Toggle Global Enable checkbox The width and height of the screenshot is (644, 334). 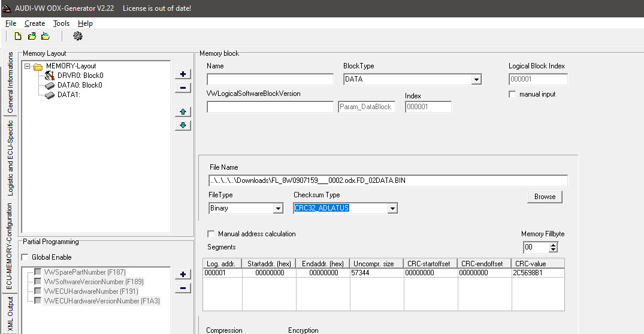pos(25,257)
